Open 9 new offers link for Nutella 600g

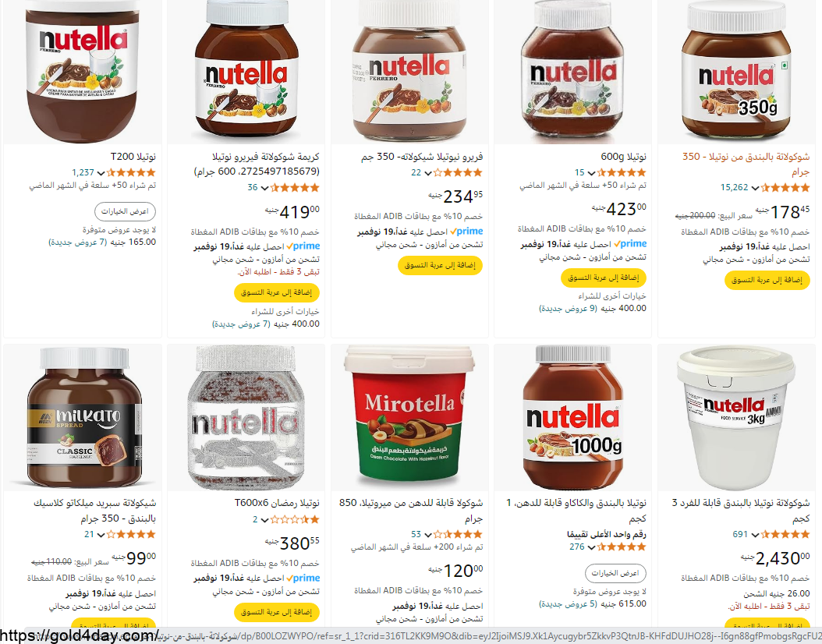[x=569, y=309]
